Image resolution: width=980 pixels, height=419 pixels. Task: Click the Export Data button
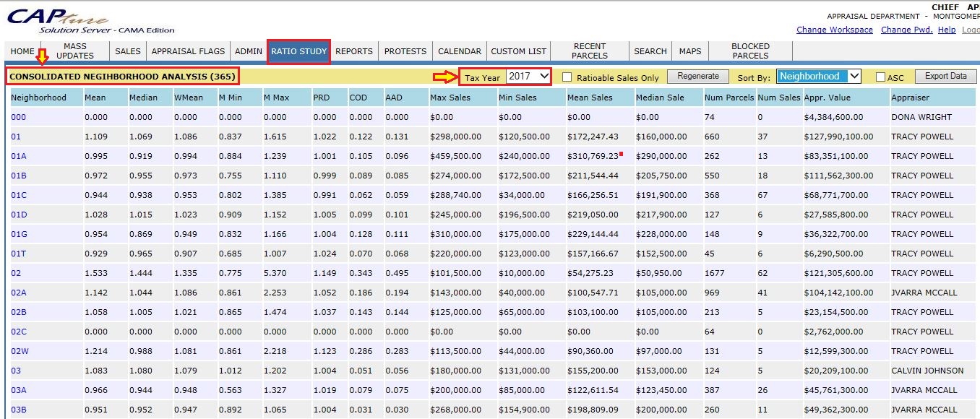pyautogui.click(x=945, y=76)
